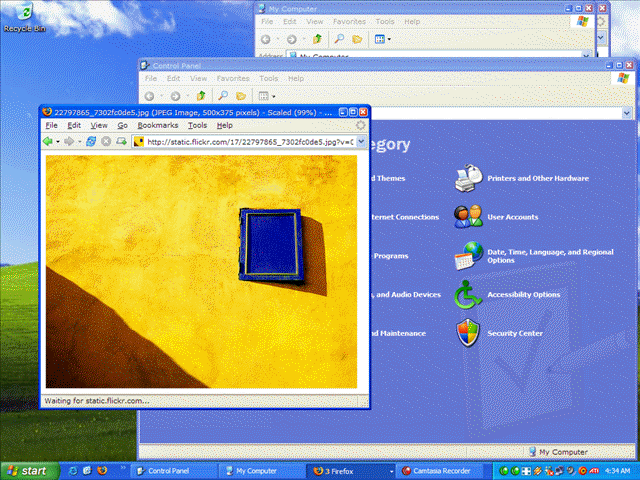
Task: Click 'My Computer' status bar text in Control Panel
Action: point(563,452)
